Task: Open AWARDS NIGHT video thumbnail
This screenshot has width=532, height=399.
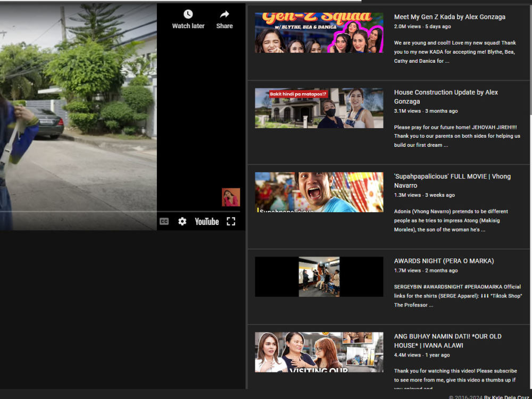Action: (x=319, y=277)
